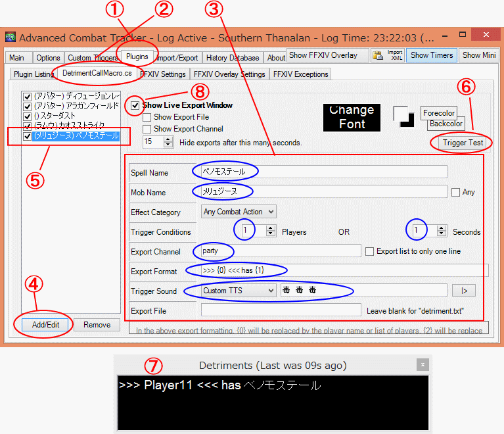Click the Trigger Test button
The image size is (504, 434).
pos(463,143)
